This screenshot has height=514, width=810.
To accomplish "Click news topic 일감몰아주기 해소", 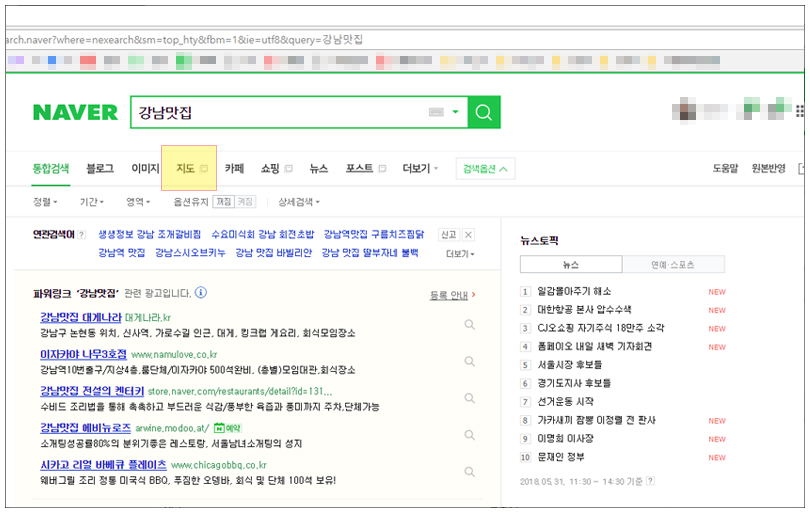I will (x=574, y=291).
